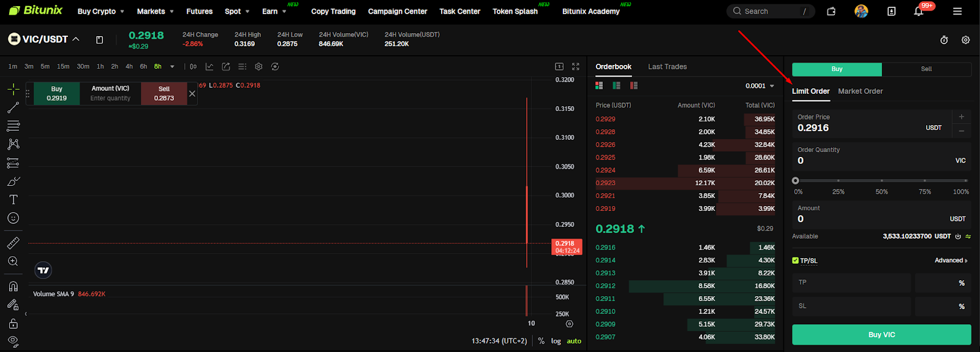Open the prediction and measurement tools

coord(13,163)
